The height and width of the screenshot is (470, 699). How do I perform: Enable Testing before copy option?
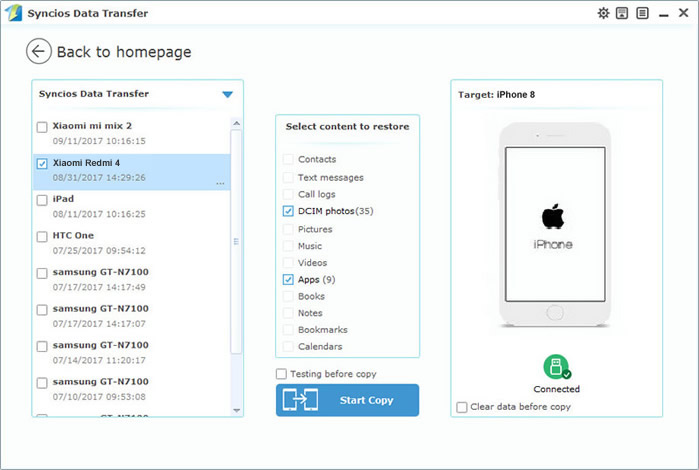(x=281, y=374)
